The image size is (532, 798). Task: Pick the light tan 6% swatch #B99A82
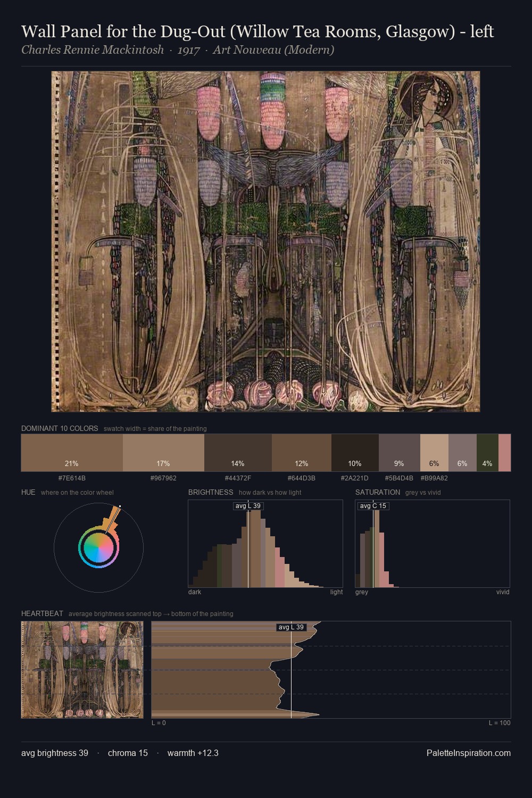(434, 453)
